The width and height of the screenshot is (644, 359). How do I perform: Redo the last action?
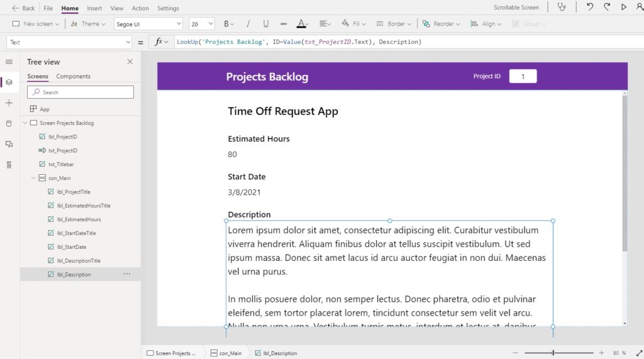click(x=607, y=7)
